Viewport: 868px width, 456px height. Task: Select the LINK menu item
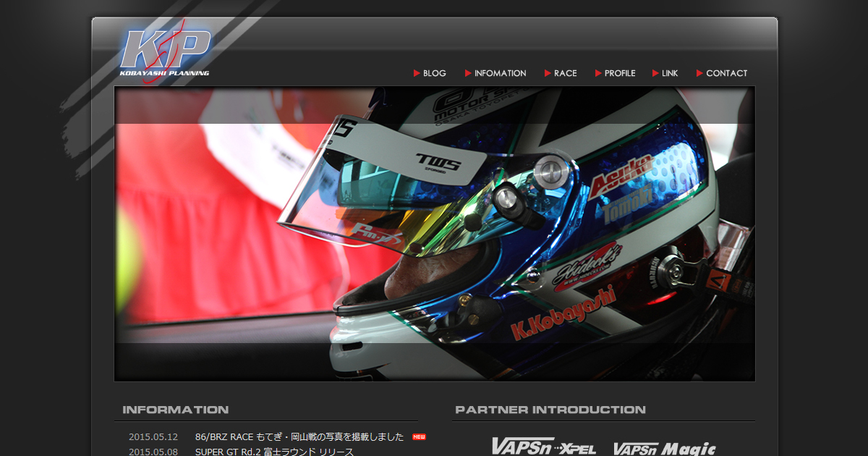point(665,73)
